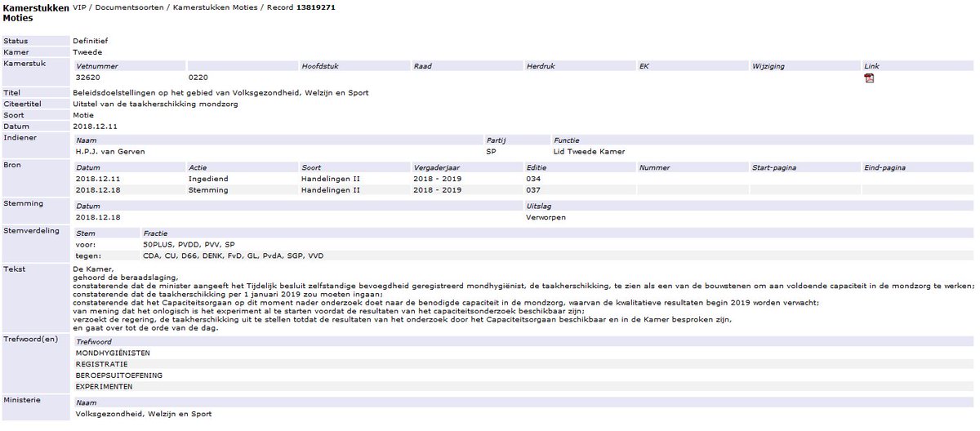Viewport: 980px width, 431px height.
Task: Click the trefwoord EXPERIMENTEN
Action: click(104, 386)
